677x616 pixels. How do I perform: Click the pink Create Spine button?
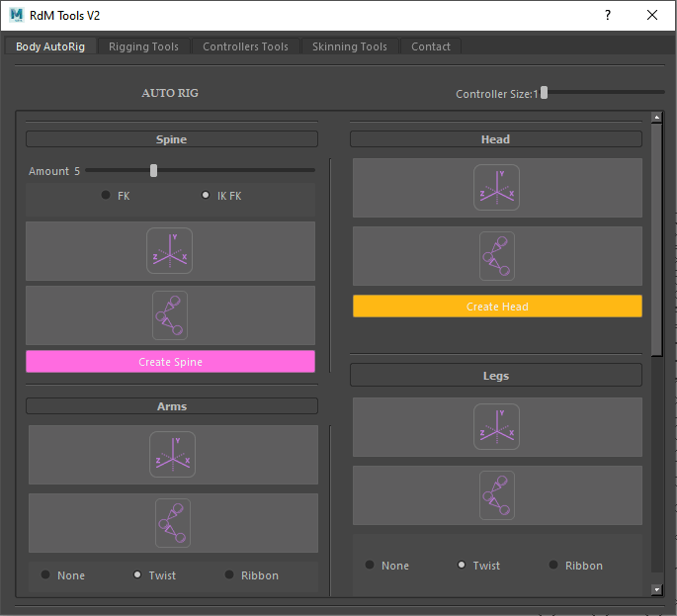(171, 362)
